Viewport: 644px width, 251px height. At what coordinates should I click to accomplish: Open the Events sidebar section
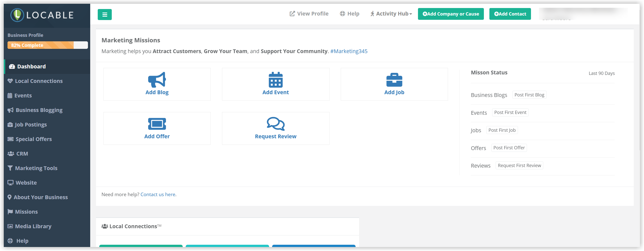[47, 95]
